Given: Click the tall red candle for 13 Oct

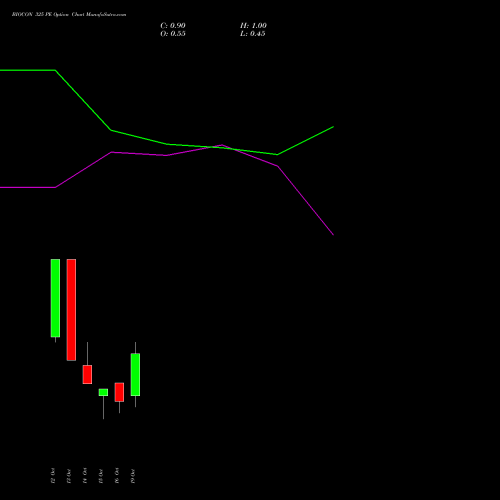Looking at the screenshot, I should pos(71,310).
